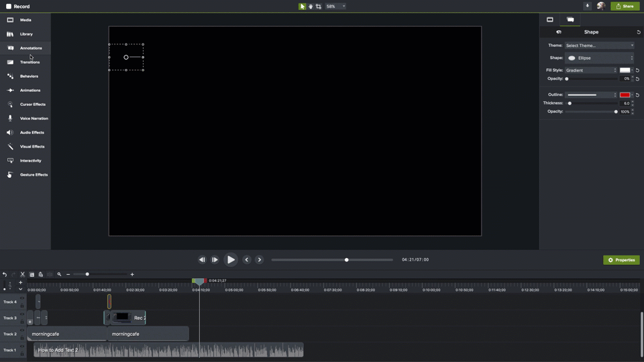644x362 pixels.
Task: Click the Cursor Effects magnifier icon
Action: click(x=10, y=105)
